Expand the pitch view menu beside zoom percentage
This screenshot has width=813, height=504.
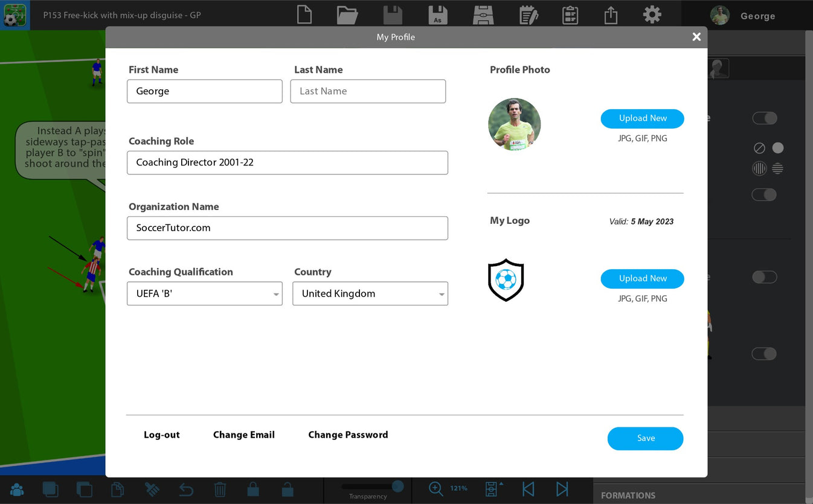(494, 488)
